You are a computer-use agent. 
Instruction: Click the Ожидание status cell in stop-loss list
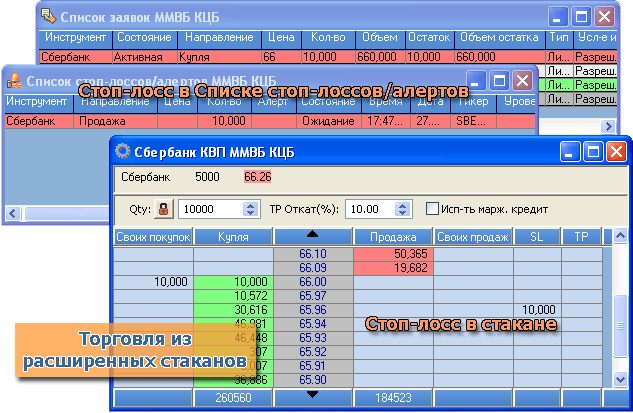click(x=328, y=121)
